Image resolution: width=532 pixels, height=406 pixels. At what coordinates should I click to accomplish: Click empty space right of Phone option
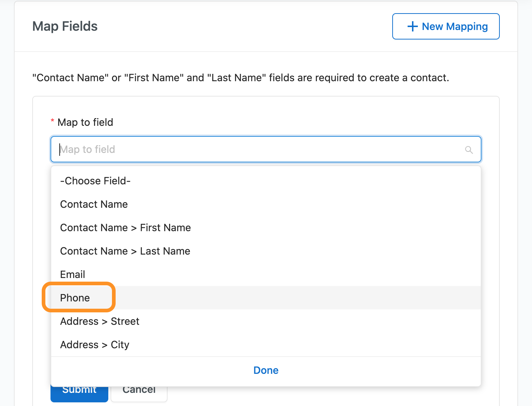point(293,298)
